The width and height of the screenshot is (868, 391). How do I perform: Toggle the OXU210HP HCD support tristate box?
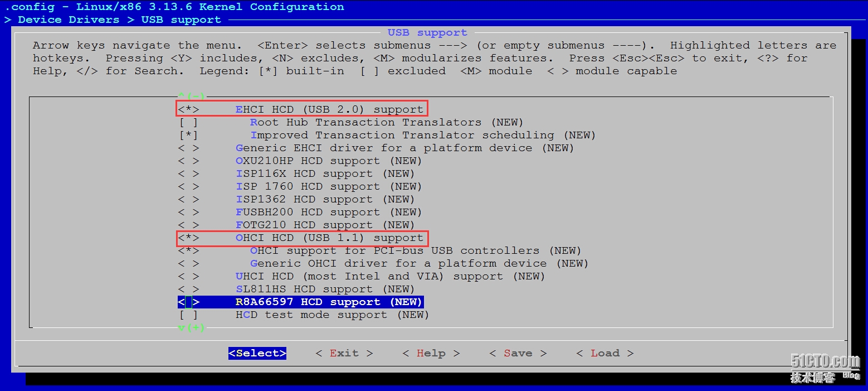pos(189,161)
